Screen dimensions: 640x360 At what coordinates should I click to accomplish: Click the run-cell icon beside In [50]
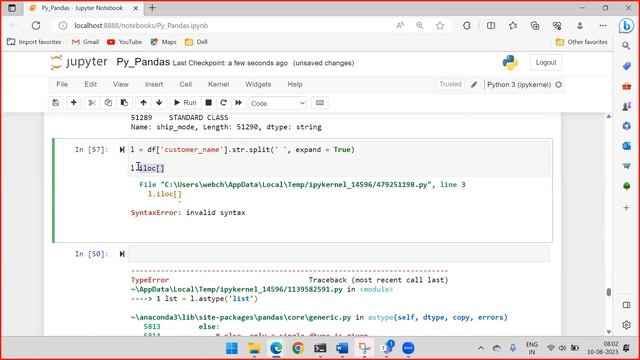(122, 254)
